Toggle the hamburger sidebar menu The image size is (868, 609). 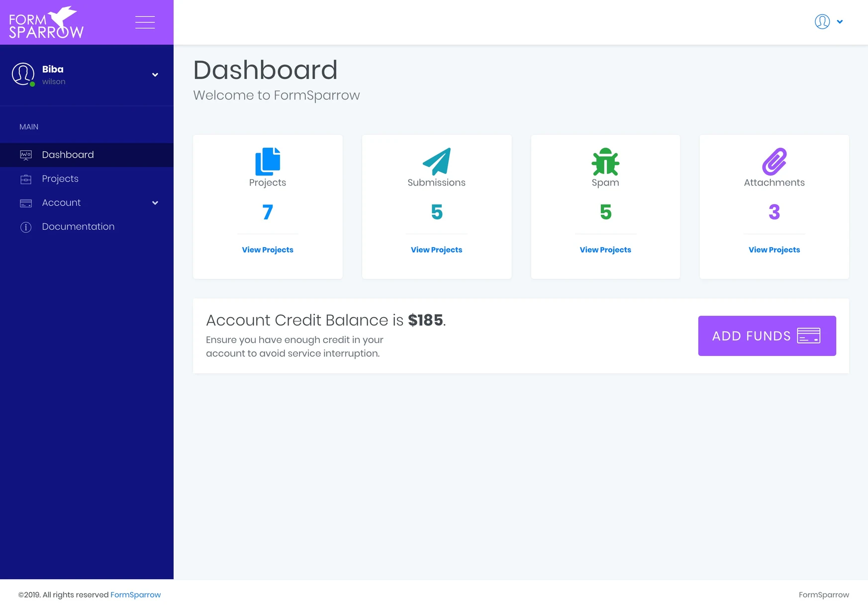click(145, 22)
